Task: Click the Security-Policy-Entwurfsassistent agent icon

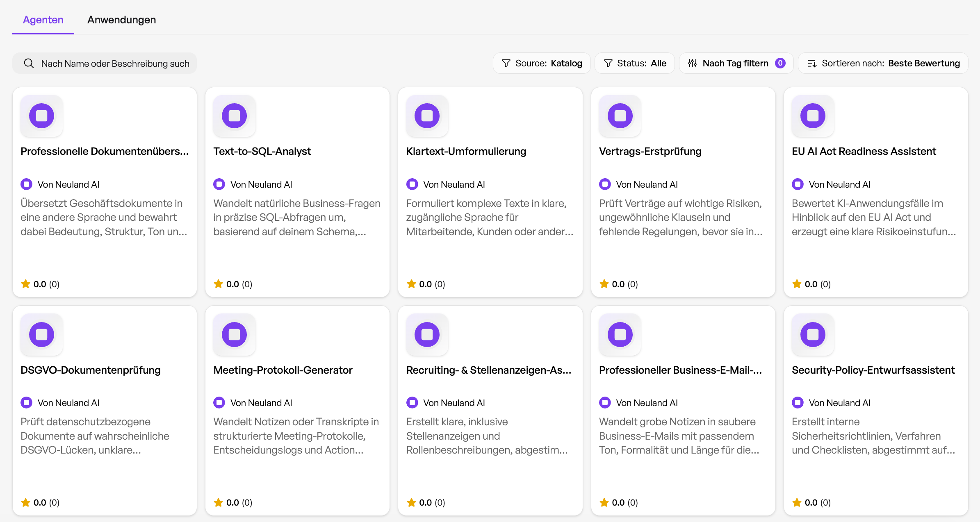Action: [x=813, y=334]
